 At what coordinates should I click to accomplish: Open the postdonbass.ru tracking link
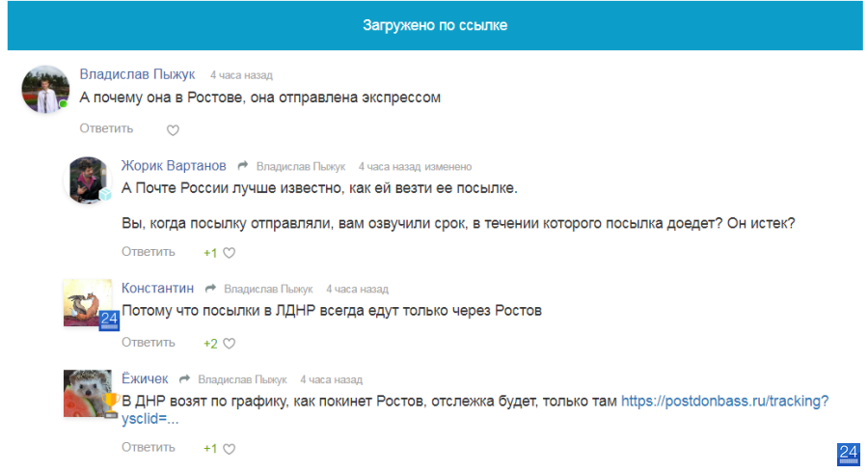[x=724, y=401]
